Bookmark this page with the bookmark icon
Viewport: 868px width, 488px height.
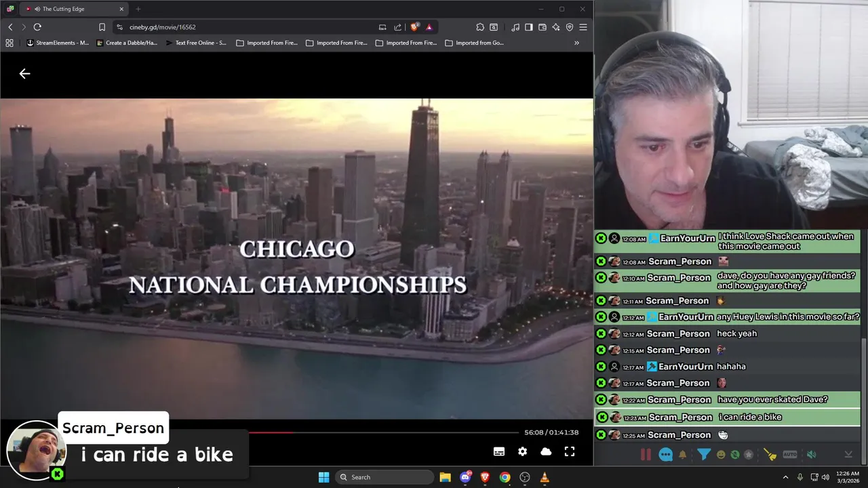coord(102,27)
